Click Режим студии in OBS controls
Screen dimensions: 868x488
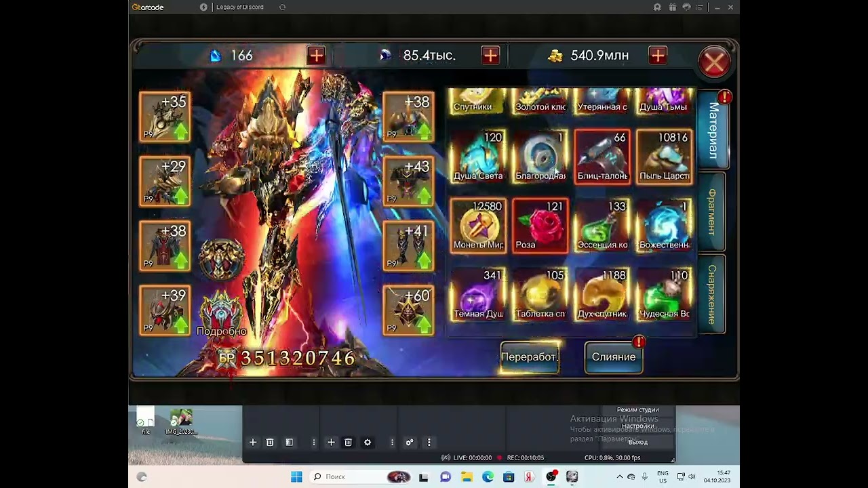637,410
